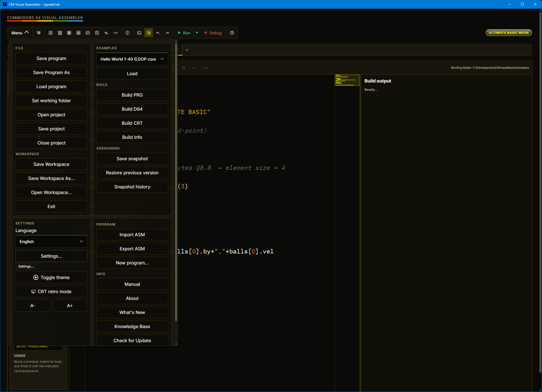Image resolution: width=542 pixels, height=392 pixels.
Task: Click Export ASM
Action: (132, 249)
